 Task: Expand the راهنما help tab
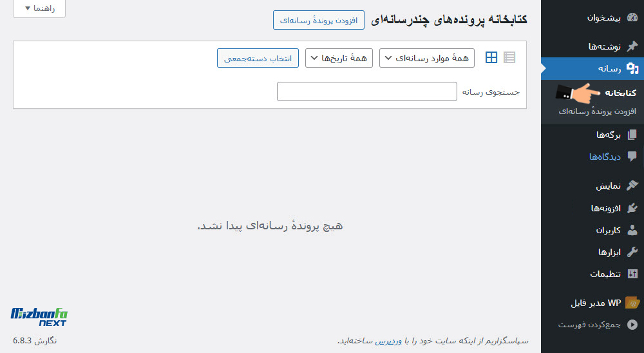[39, 8]
